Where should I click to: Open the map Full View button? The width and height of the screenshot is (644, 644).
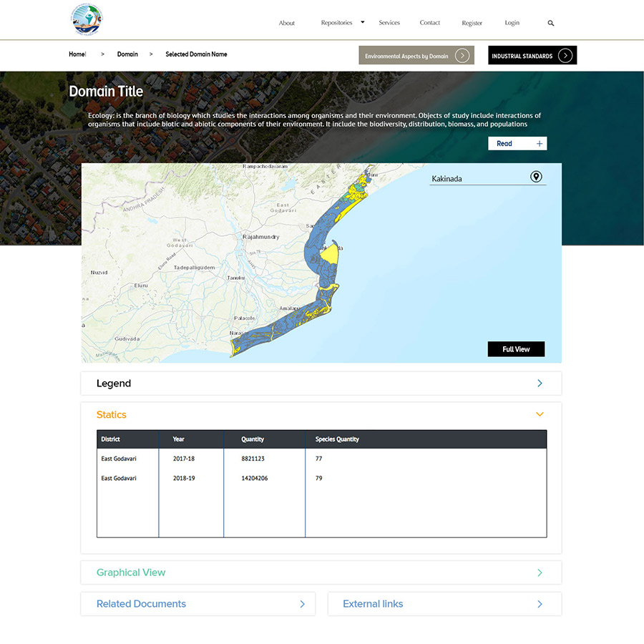pyautogui.click(x=516, y=349)
